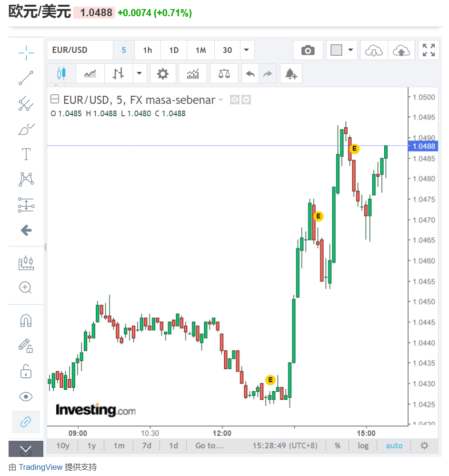Viewport: 449px width, 476px height.
Task: Open series settings gear in legend
Action: click(x=246, y=100)
